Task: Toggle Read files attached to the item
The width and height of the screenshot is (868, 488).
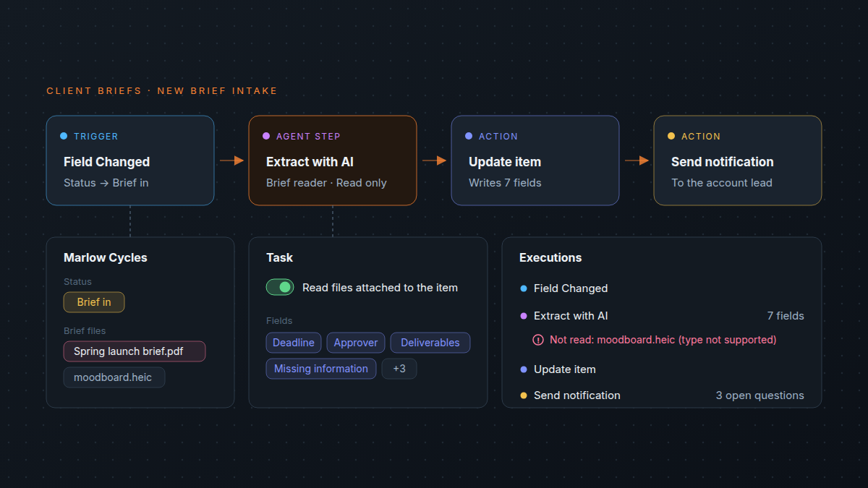Action: pyautogui.click(x=280, y=287)
